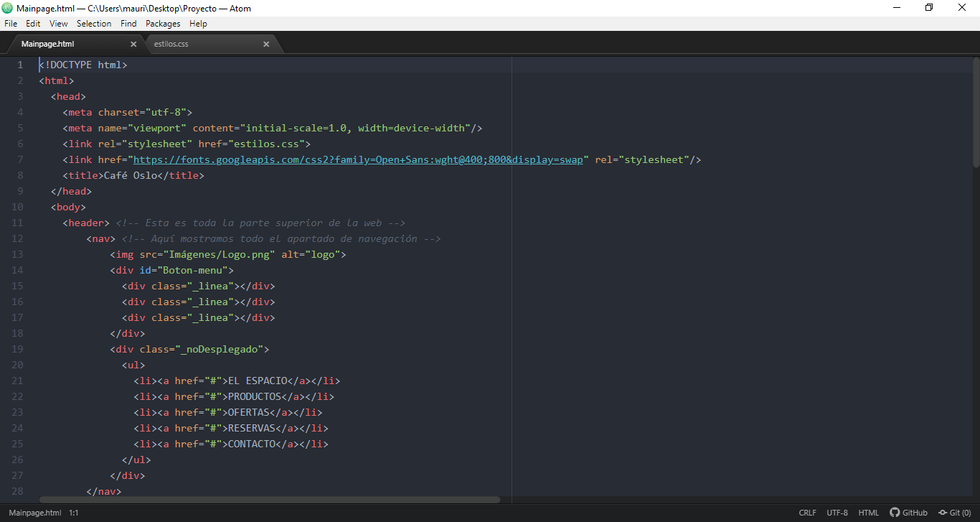Click line number 28 in gutter

17,491
